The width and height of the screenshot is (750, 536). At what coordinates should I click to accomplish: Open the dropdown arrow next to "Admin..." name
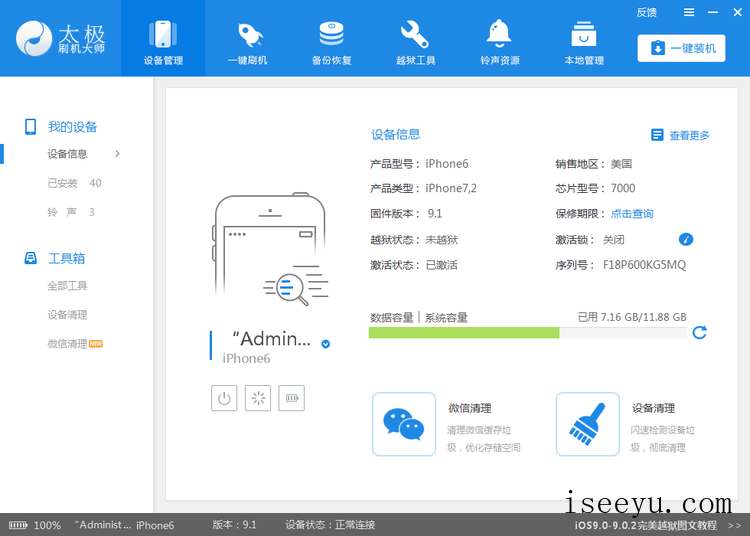point(326,344)
